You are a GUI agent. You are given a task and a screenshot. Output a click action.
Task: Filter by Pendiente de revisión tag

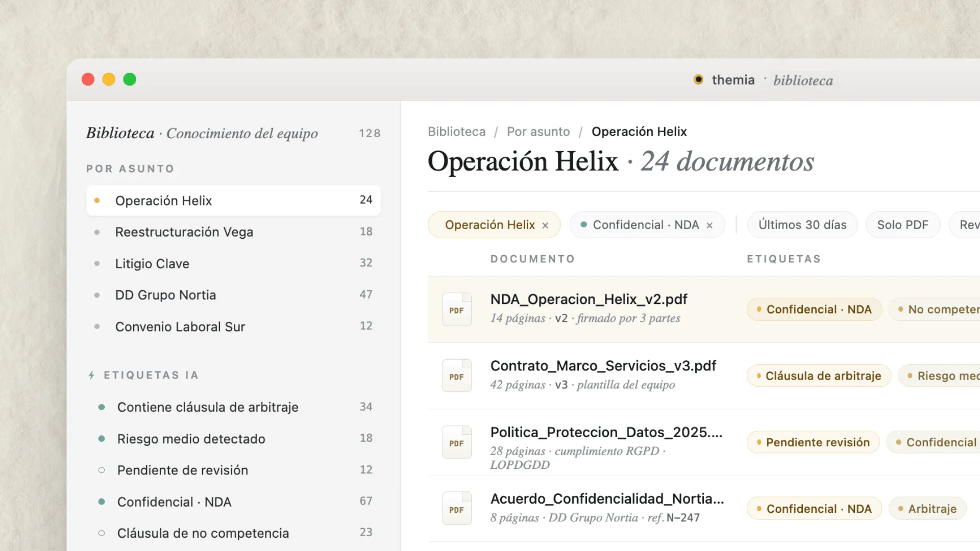coord(233,470)
